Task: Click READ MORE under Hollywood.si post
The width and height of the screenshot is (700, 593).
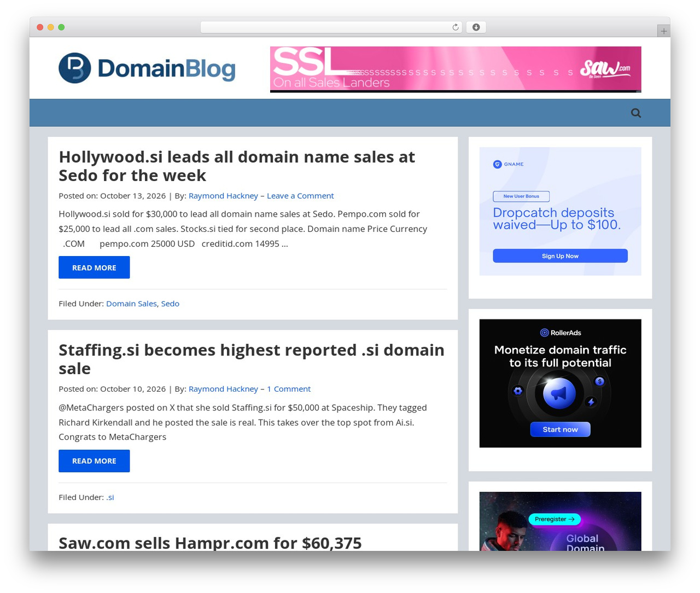Action: (x=94, y=268)
